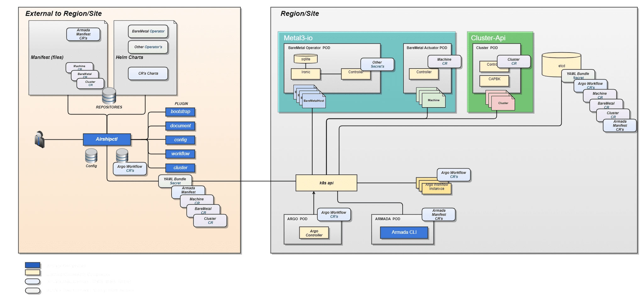Image resolution: width=644 pixels, height=299 pixels.
Task: Select Armada Manifest CR's in Manifest files panel
Action: [x=83, y=34]
